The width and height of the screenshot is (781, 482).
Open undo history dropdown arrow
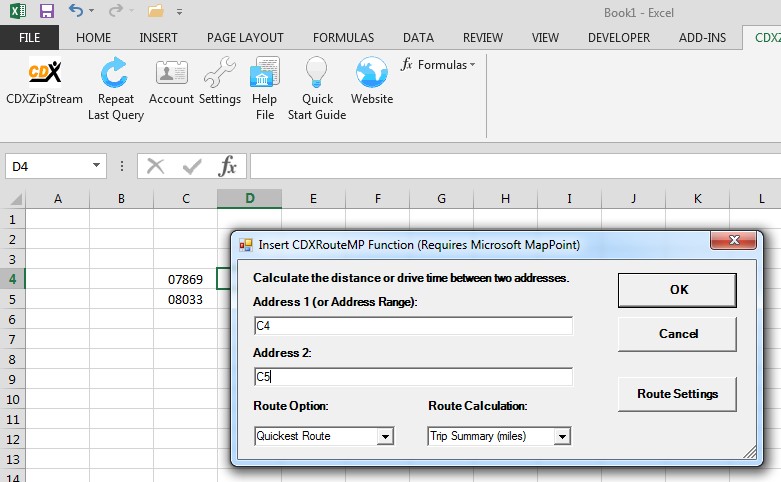pos(91,10)
